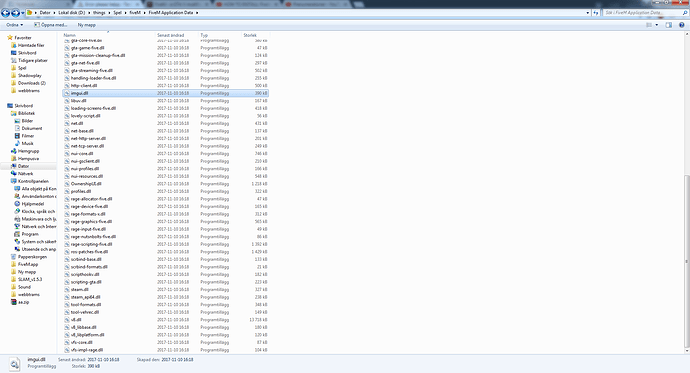Open the Sound folder in navigation pane

[24, 287]
